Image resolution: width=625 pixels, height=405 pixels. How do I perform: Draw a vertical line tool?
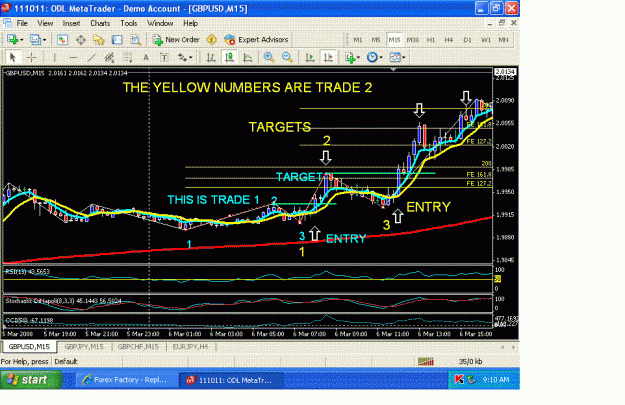(x=55, y=57)
